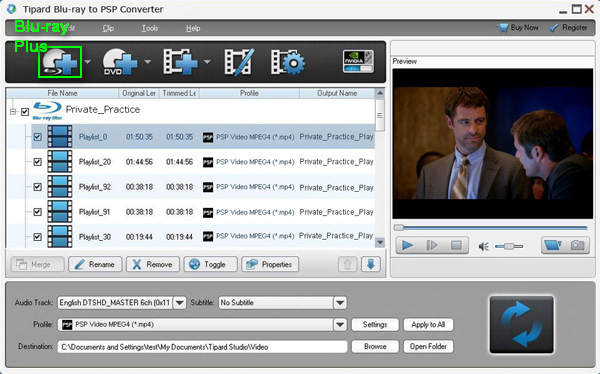Click the Playlist_0 film thumbnail
The width and height of the screenshot is (600, 374).
tap(60, 137)
